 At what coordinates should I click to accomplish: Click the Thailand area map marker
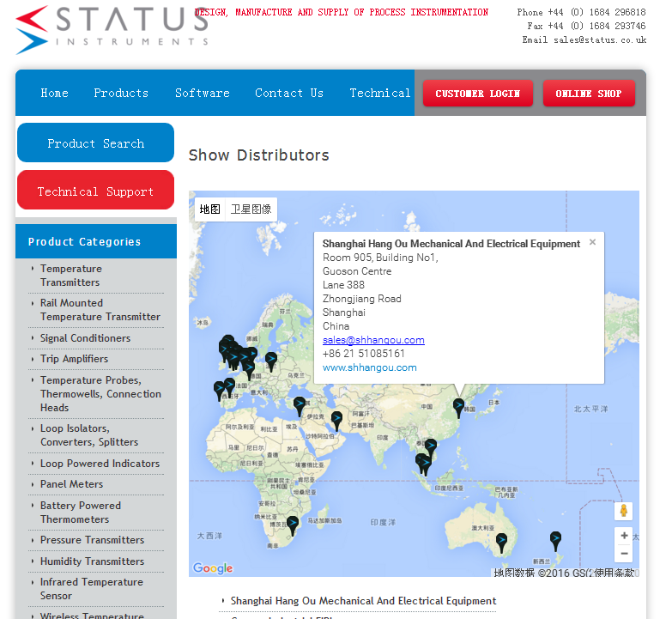(431, 448)
